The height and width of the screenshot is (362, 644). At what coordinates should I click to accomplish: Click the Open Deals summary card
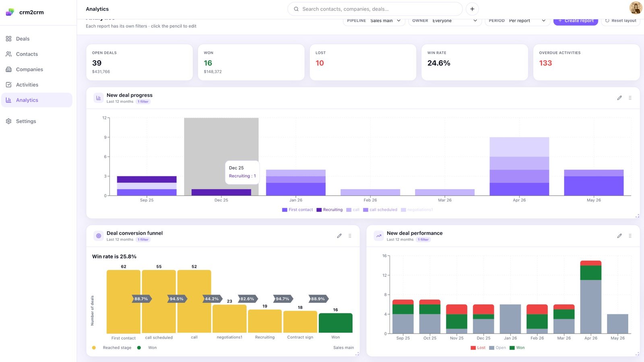tap(139, 62)
